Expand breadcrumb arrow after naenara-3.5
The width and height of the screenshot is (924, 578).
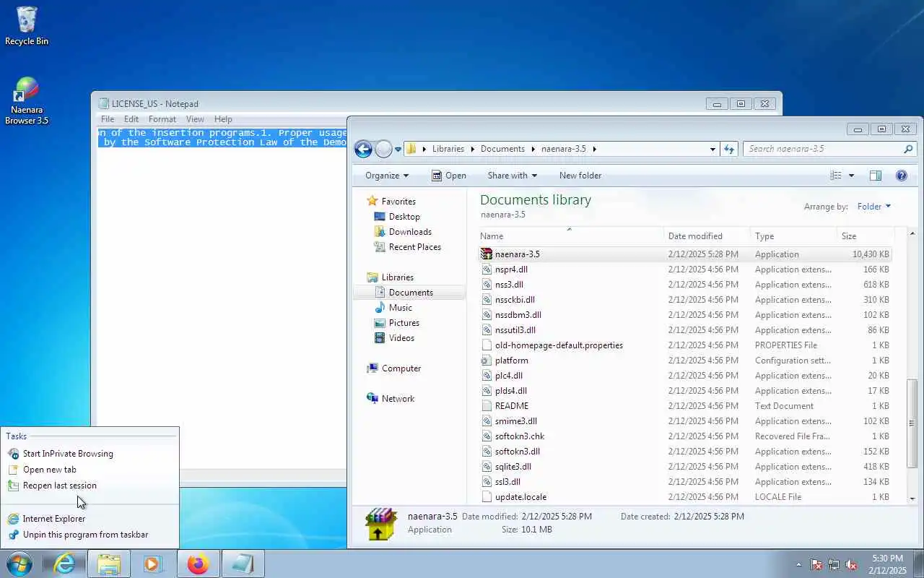coord(595,149)
